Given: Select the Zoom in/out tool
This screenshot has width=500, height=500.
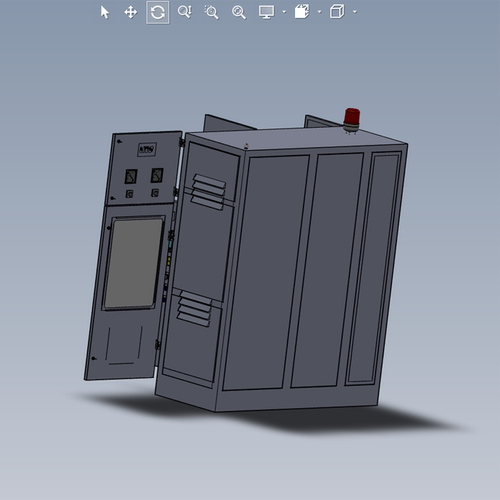Looking at the screenshot, I should pyautogui.click(x=185, y=12).
